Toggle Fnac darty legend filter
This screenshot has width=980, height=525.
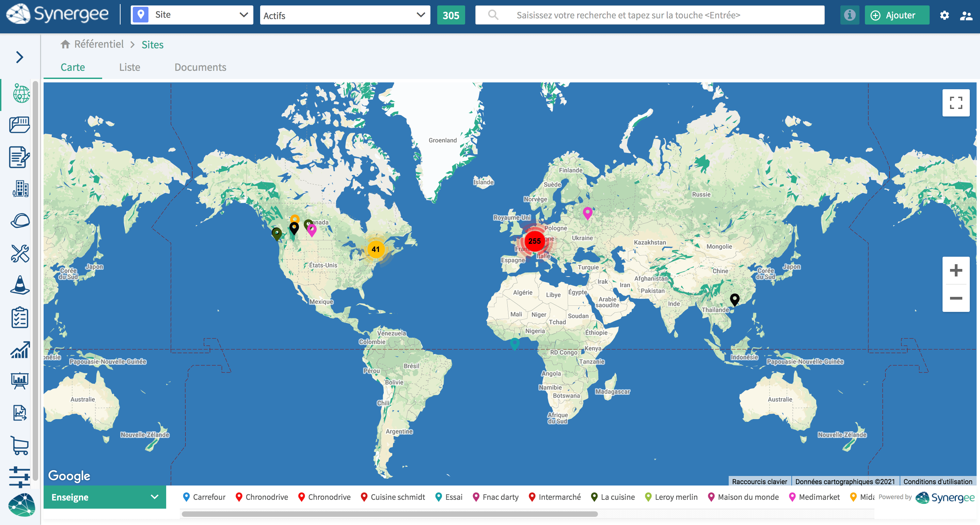coord(496,497)
